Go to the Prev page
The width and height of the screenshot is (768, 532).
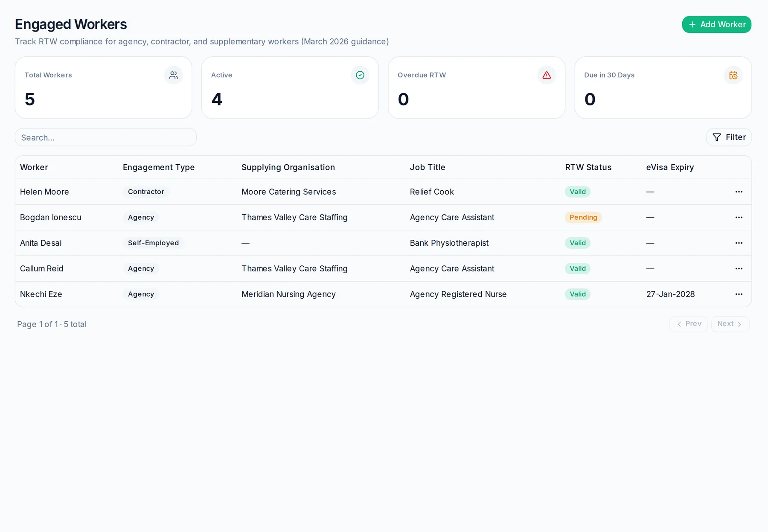coord(688,324)
